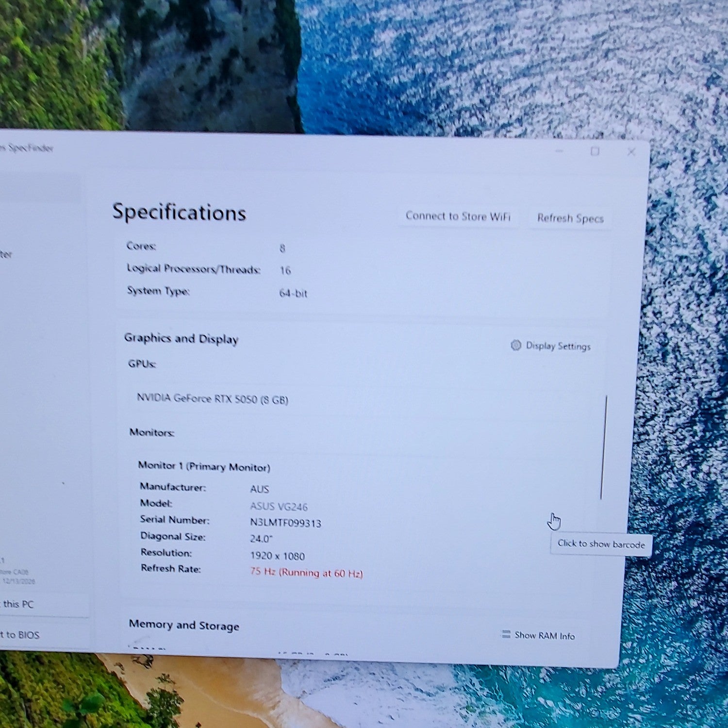728x728 pixels.
Task: Click the System Type value "64-bit"
Action: (x=293, y=293)
